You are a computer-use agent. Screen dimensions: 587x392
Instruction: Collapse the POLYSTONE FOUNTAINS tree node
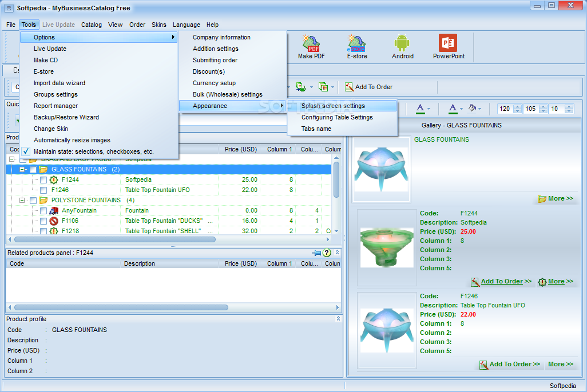[22, 200]
